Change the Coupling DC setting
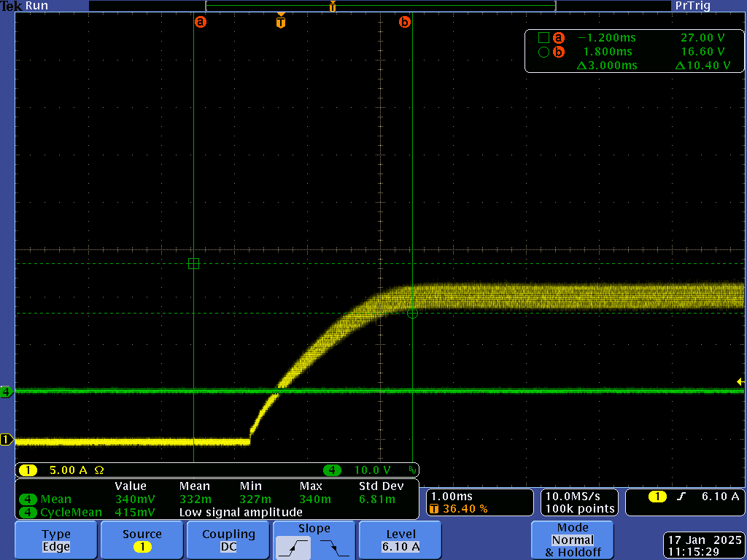747x560 pixels. (x=228, y=540)
